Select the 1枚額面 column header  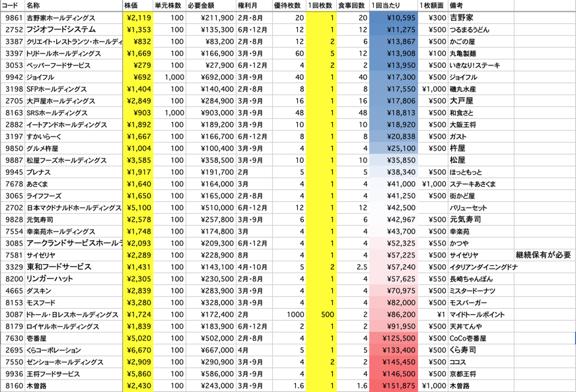(x=433, y=5)
